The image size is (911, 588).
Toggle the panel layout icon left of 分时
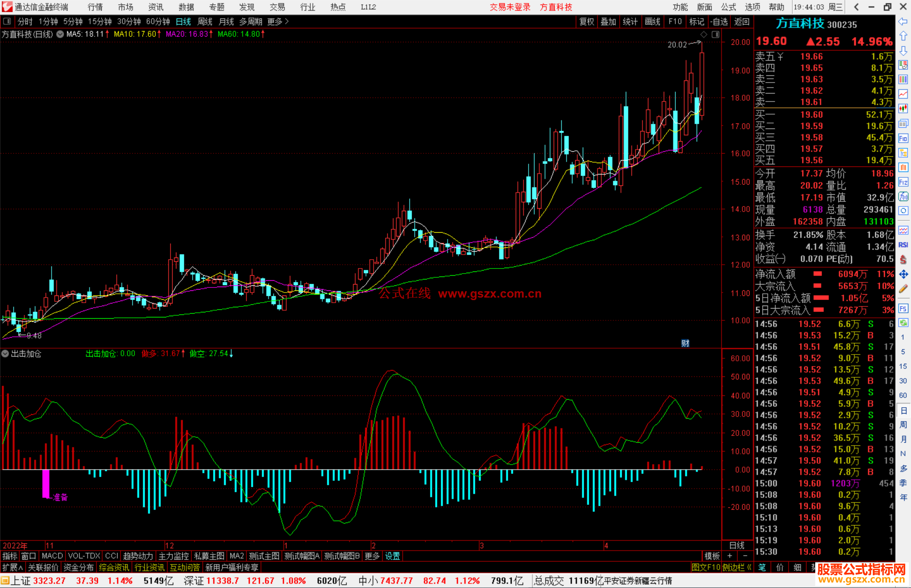(x=7, y=21)
